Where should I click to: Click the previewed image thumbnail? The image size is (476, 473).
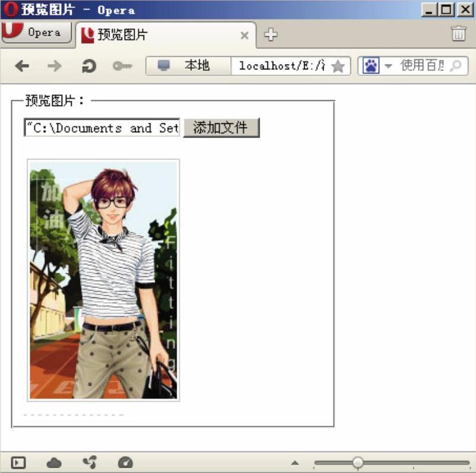103,280
